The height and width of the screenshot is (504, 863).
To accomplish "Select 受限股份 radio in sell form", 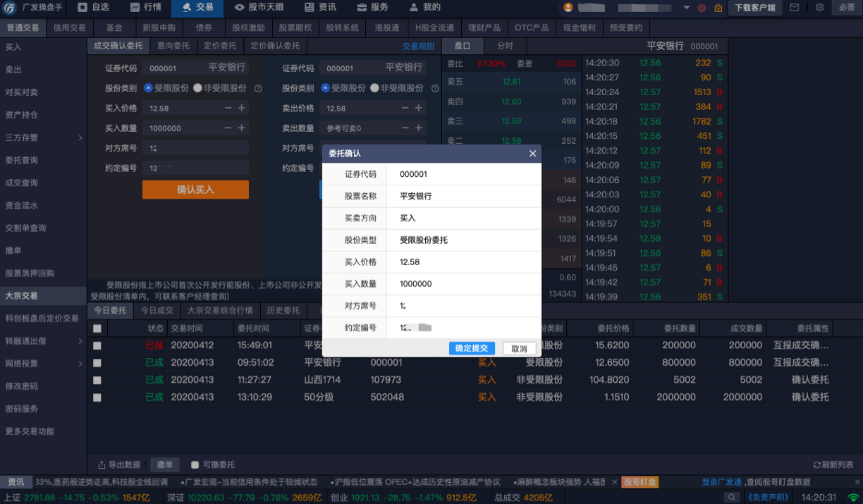I will point(325,89).
